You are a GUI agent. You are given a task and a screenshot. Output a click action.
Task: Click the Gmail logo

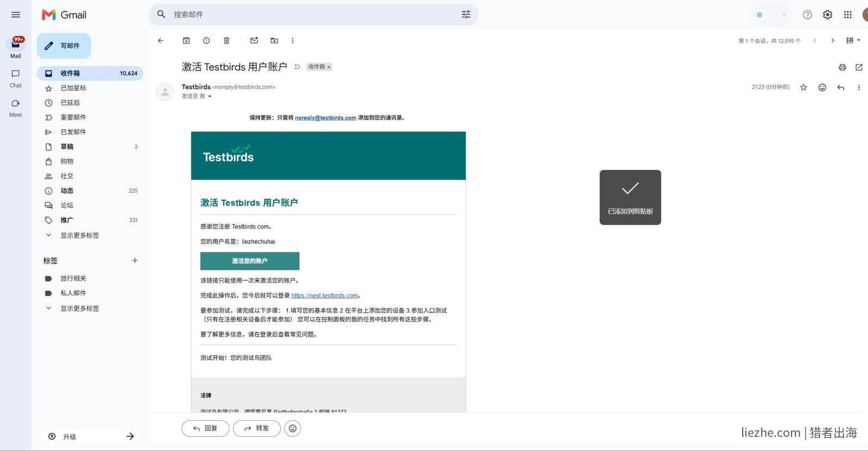[64, 15]
